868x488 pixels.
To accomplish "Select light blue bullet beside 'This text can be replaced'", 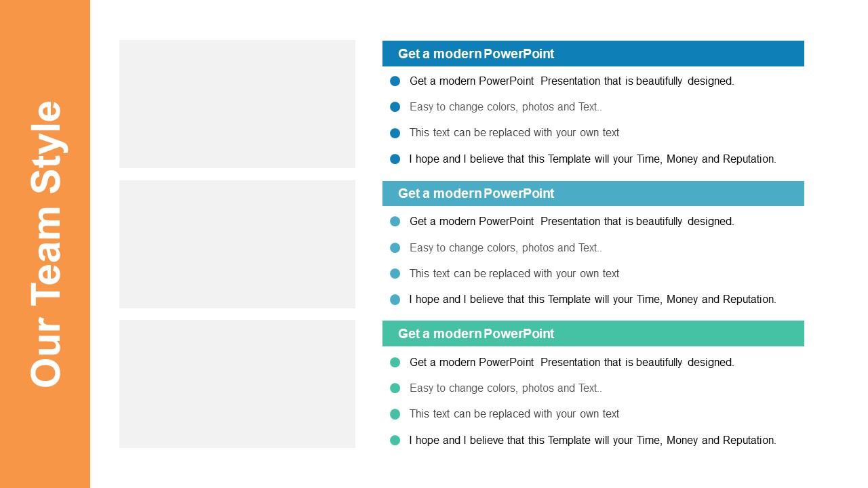I will [395, 274].
